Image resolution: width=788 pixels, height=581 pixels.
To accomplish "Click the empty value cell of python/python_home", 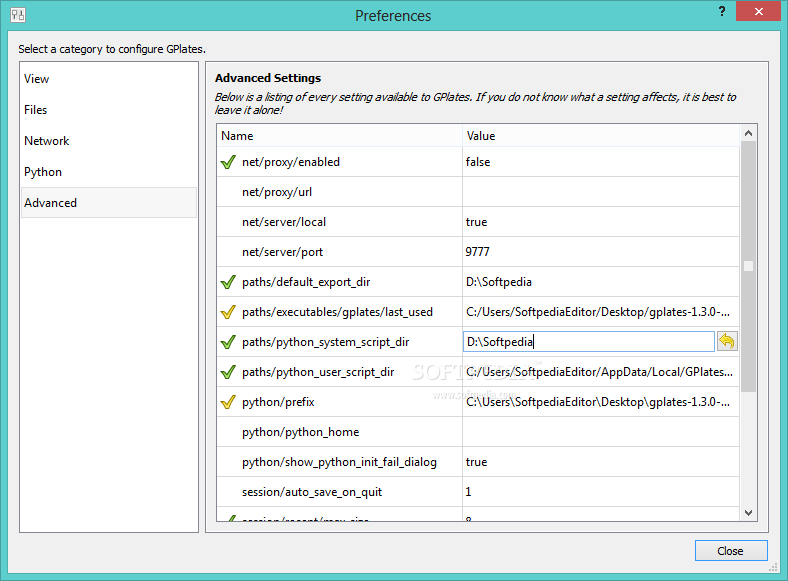I will point(601,432).
